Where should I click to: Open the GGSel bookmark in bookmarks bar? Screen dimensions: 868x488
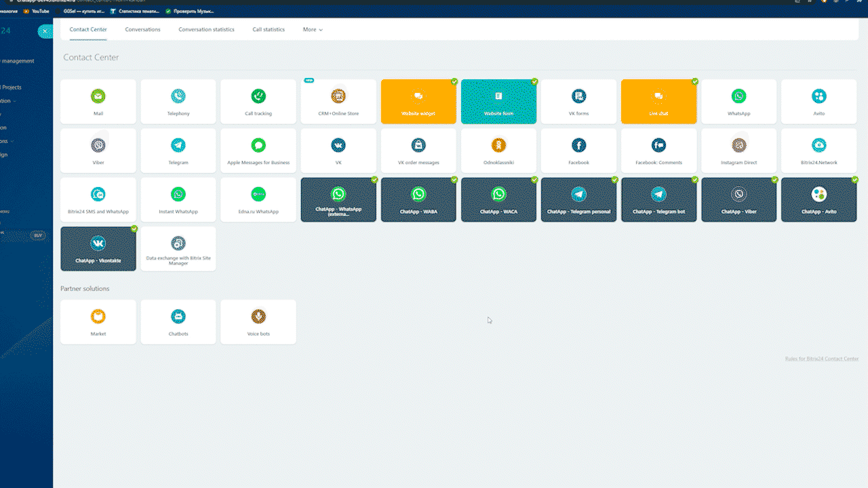pyautogui.click(x=84, y=11)
